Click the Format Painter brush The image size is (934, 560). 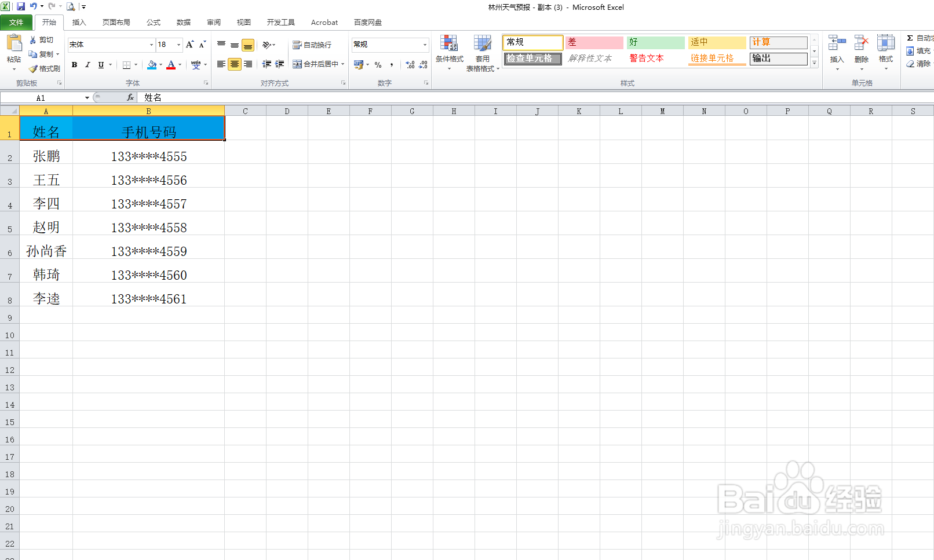tap(33, 68)
